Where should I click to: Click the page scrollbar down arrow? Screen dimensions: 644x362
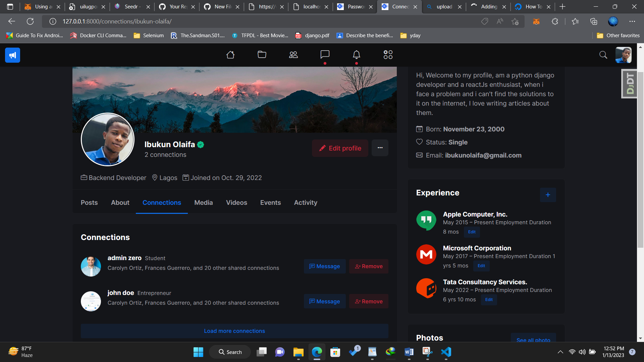click(641, 339)
